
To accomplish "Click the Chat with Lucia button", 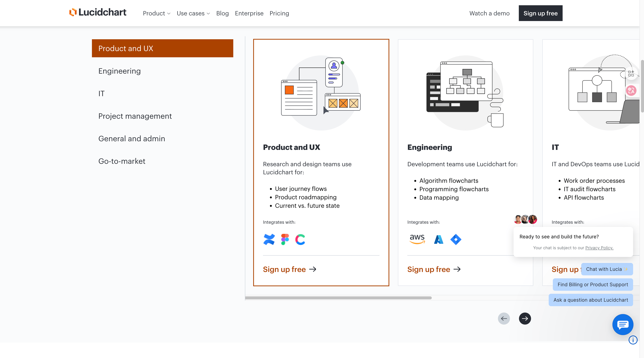I will click(607, 269).
